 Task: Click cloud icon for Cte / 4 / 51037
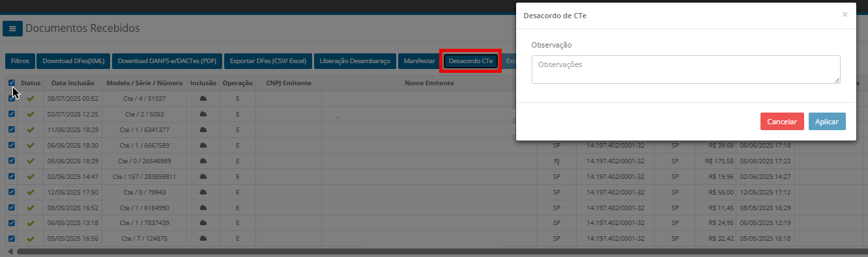pyautogui.click(x=203, y=98)
